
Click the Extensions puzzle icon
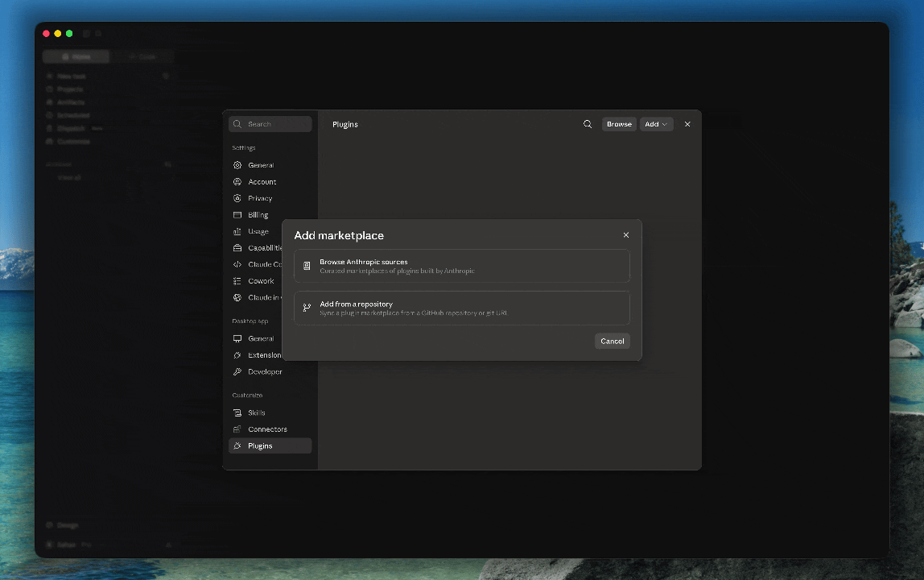(x=237, y=355)
